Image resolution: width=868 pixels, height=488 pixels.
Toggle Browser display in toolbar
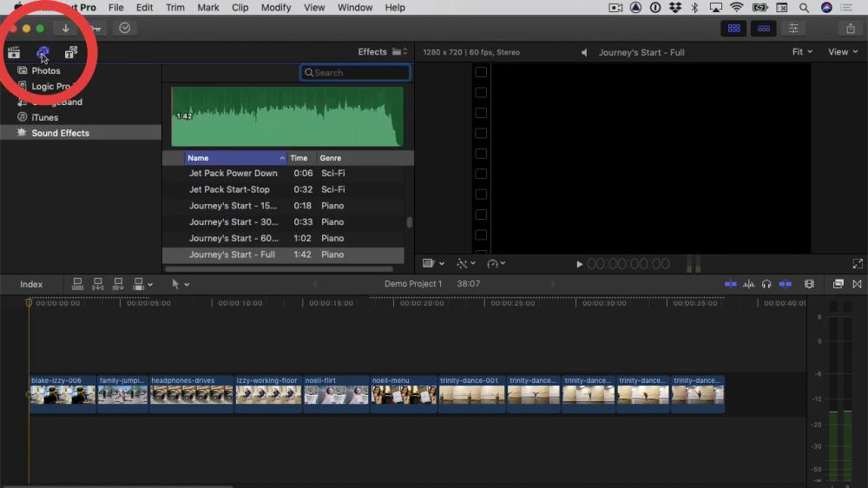coord(734,29)
